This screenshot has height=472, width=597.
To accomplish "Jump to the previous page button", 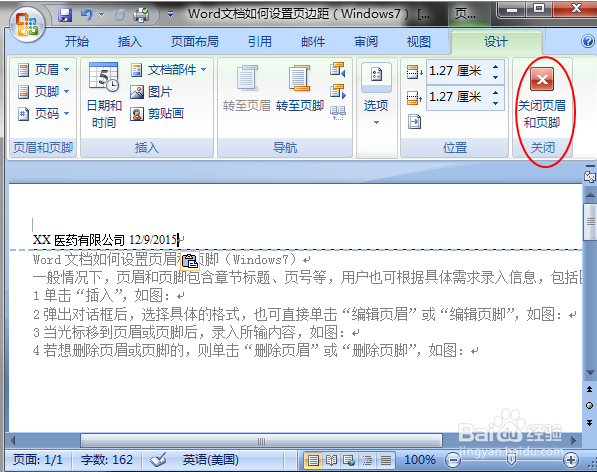I will point(589,389).
